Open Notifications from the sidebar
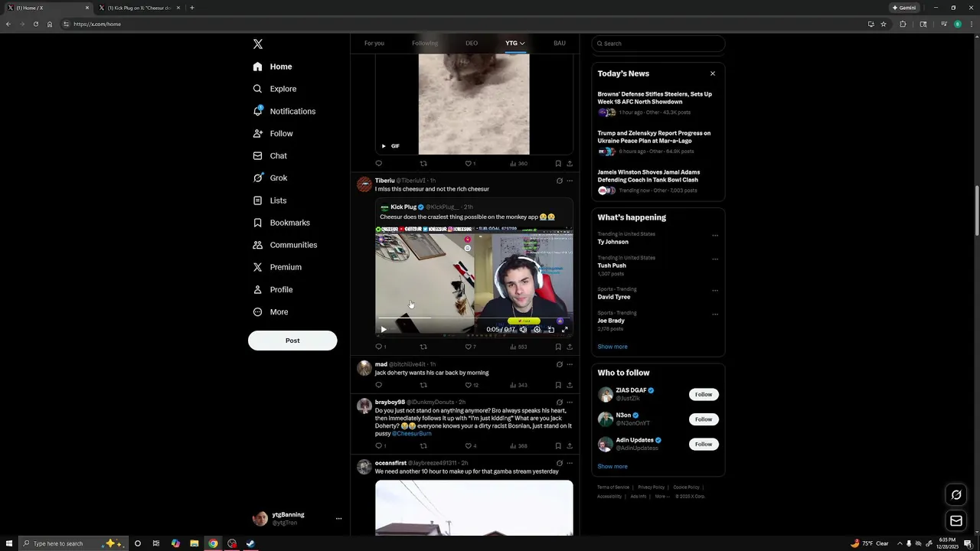Viewport: 980px width, 551px height. click(x=284, y=111)
